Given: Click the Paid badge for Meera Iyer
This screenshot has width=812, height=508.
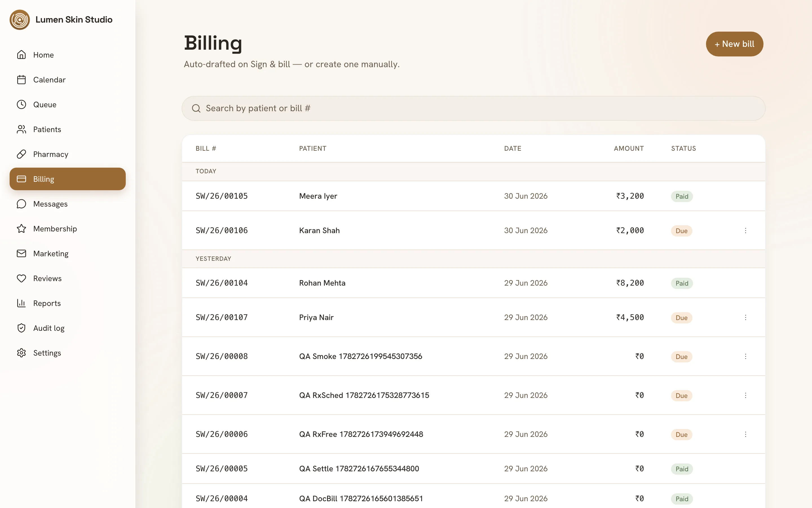Looking at the screenshot, I should click(x=682, y=196).
